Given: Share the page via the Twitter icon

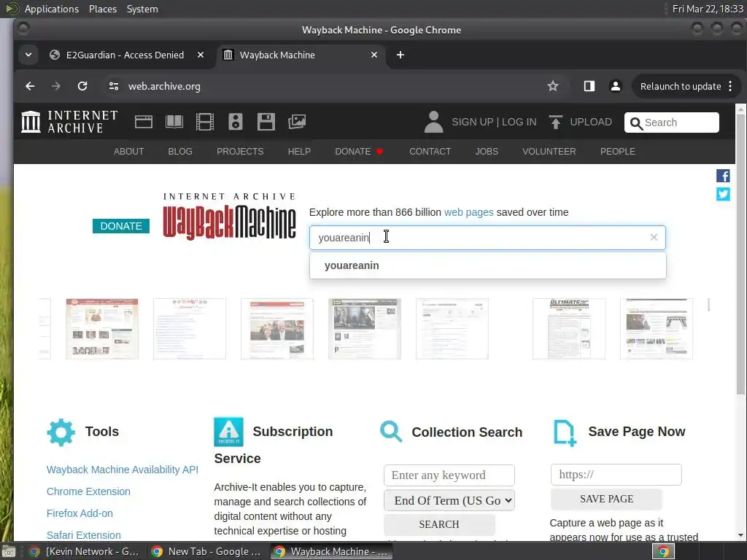Looking at the screenshot, I should click(x=723, y=194).
